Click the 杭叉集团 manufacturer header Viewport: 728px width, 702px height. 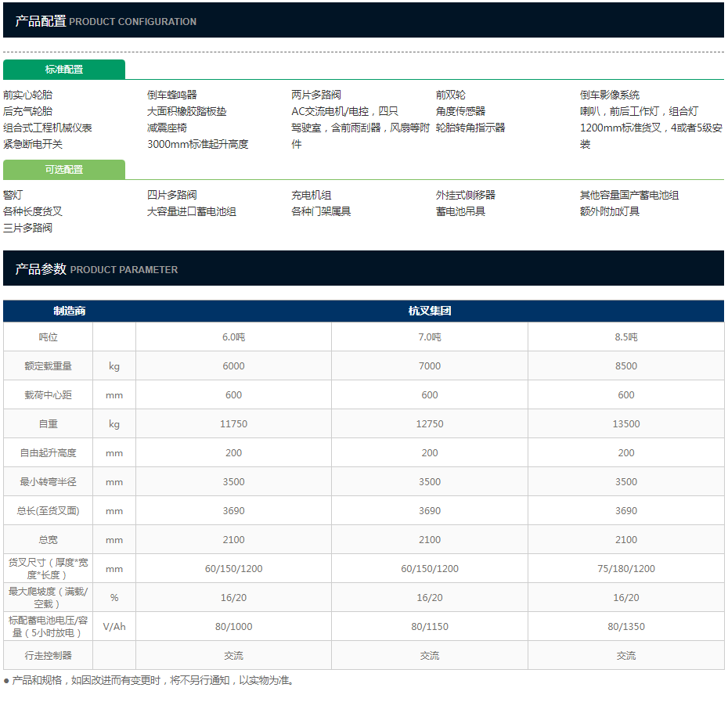click(x=430, y=311)
